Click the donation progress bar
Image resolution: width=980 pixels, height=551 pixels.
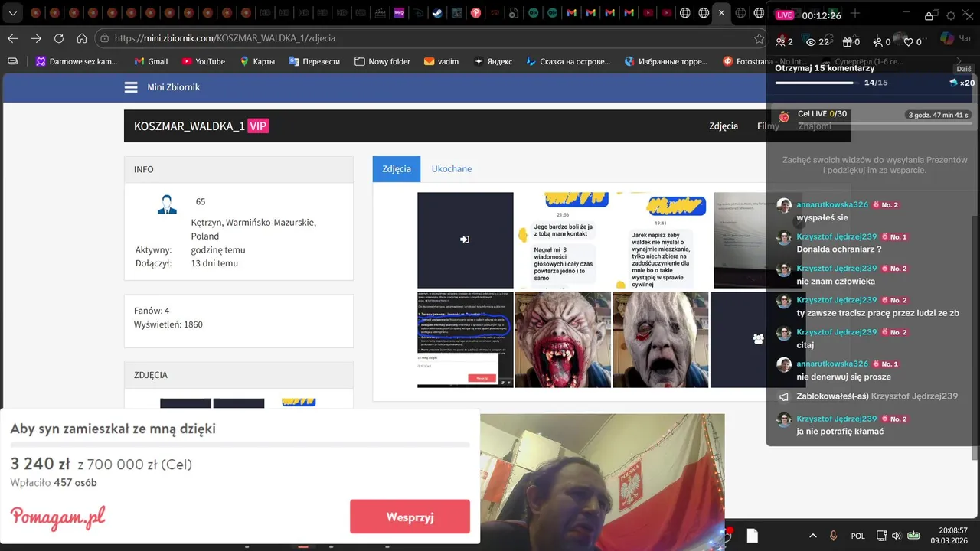(x=240, y=444)
